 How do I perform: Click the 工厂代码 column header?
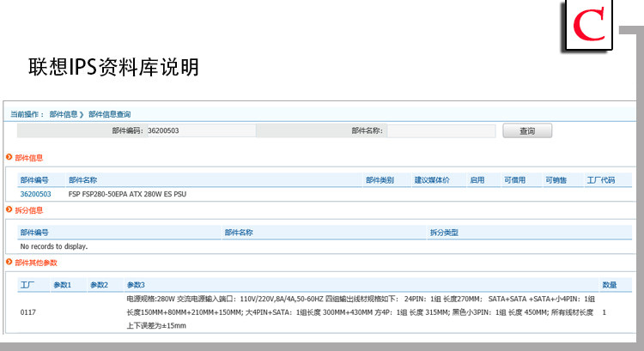[601, 180]
